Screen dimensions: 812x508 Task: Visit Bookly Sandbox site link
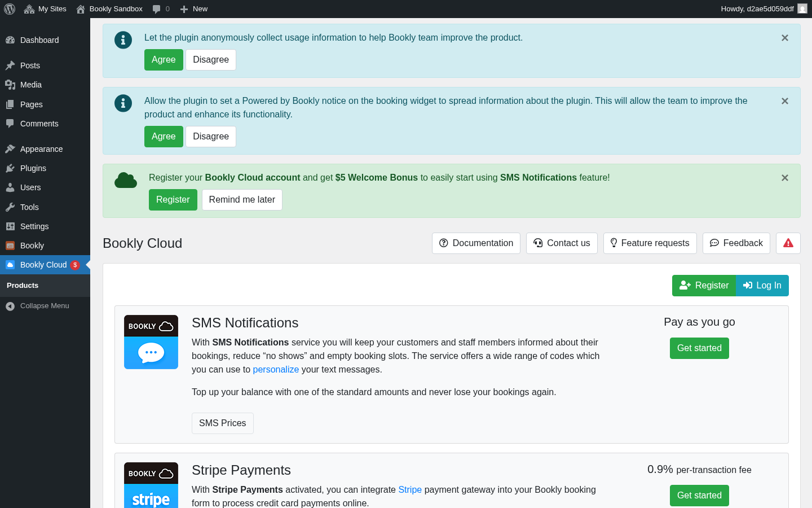point(109,9)
